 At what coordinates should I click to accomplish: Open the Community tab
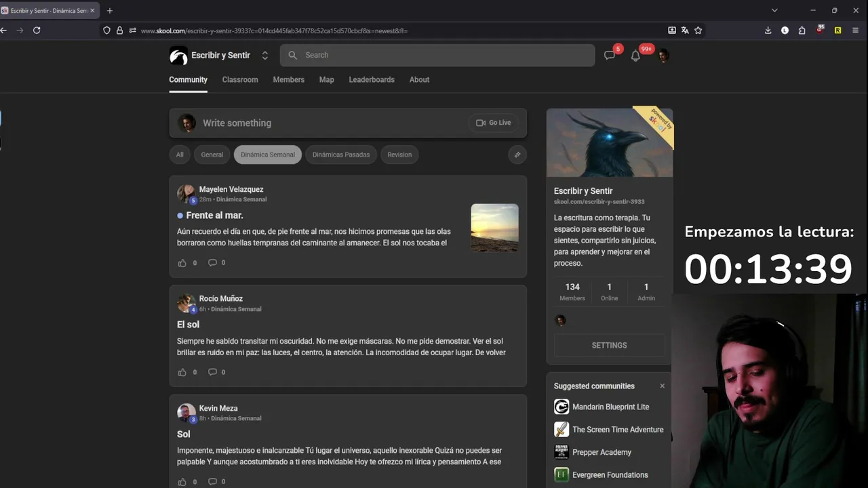[188, 80]
